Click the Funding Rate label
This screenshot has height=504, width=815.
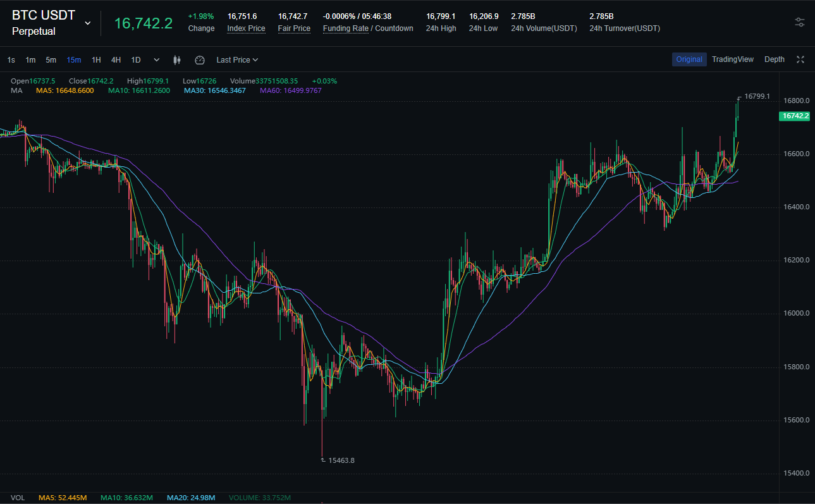point(345,28)
